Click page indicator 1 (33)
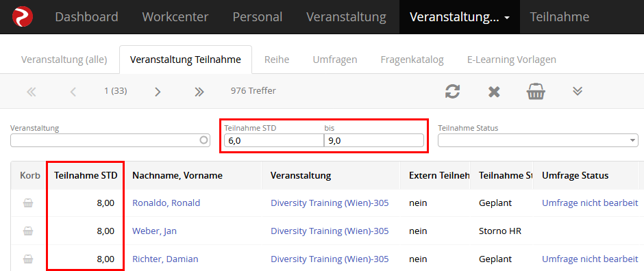644x271 pixels. pyautogui.click(x=116, y=91)
